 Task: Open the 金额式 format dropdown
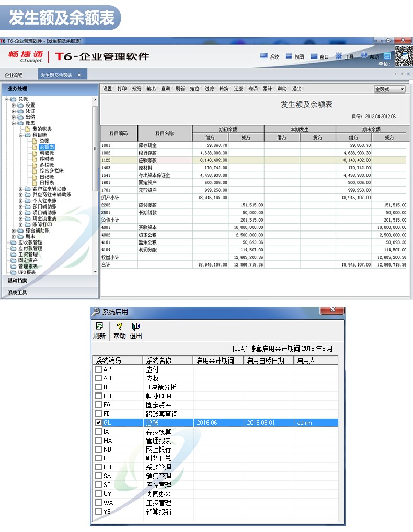coord(389,89)
